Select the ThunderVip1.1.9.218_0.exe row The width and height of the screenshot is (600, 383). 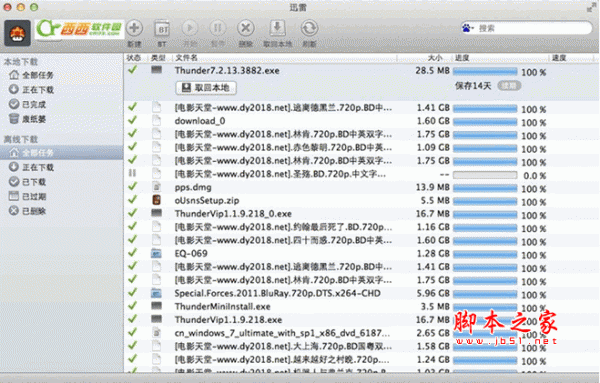pyautogui.click(x=361, y=214)
